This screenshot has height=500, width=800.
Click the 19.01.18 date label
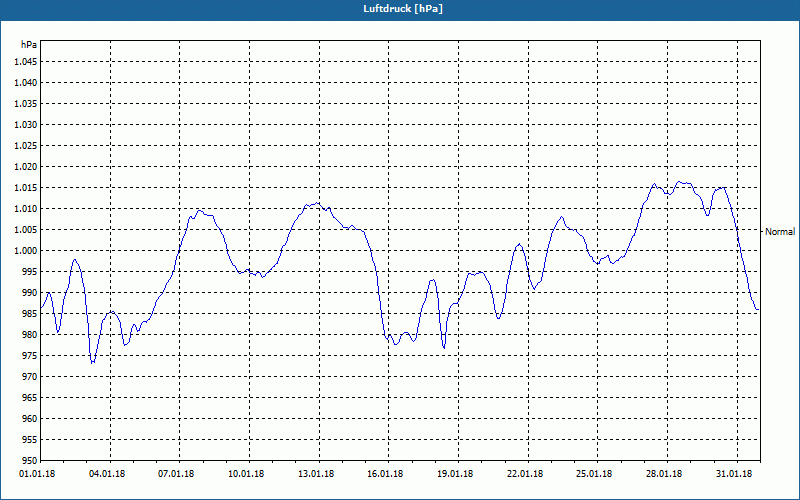(455, 474)
